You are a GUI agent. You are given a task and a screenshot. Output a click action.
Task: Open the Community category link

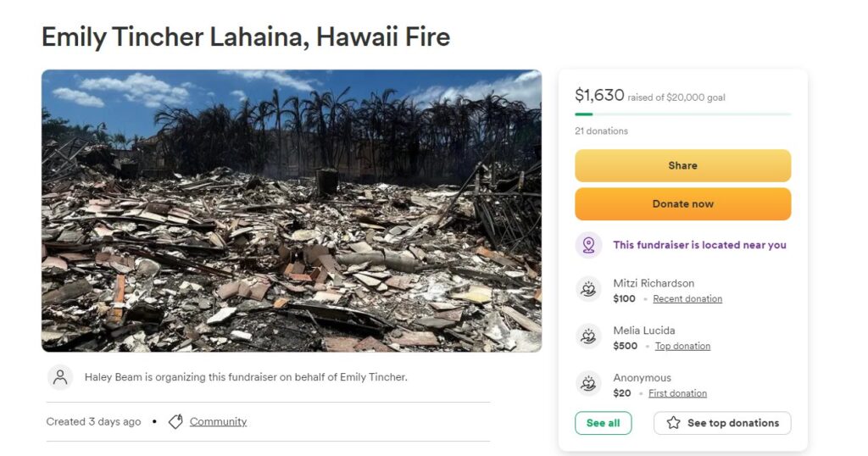click(x=218, y=422)
